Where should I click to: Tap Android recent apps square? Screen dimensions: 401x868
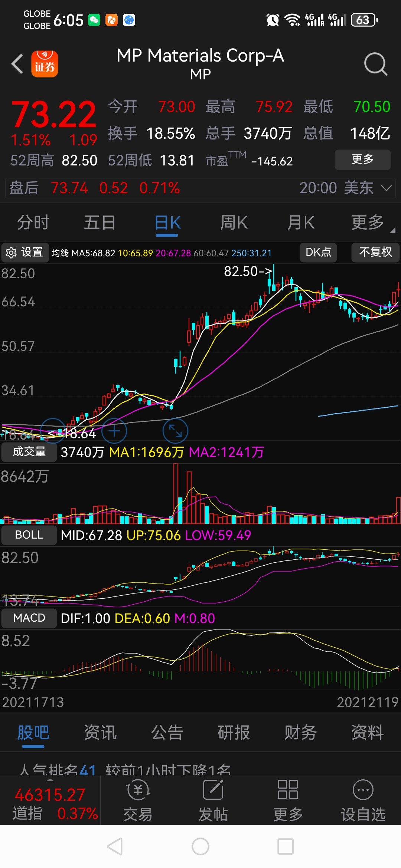(x=286, y=846)
